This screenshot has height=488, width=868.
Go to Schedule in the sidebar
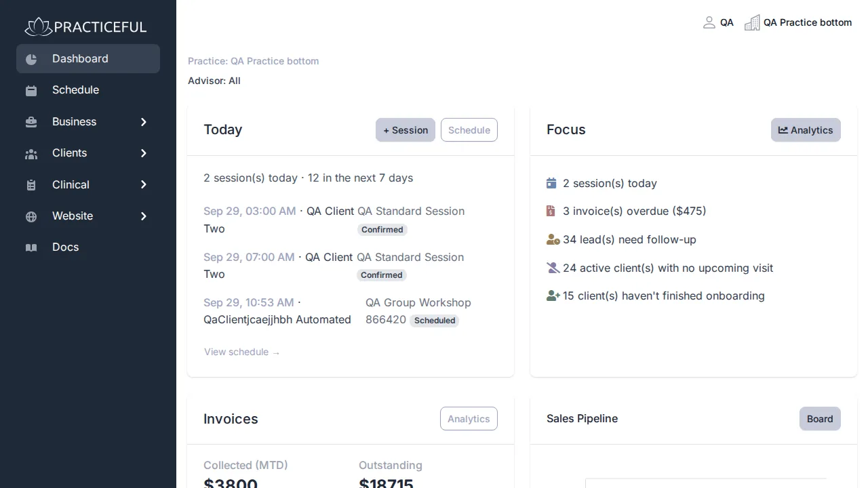[88, 90]
